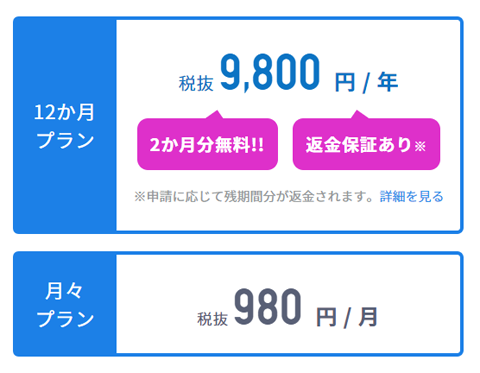Click the 税抜 label beside 980

pyautogui.click(x=213, y=319)
